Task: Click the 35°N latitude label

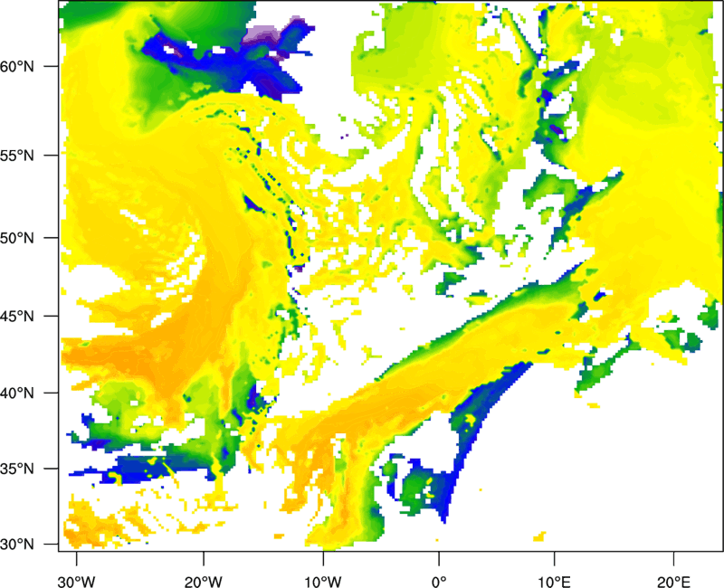Action: (x=17, y=469)
